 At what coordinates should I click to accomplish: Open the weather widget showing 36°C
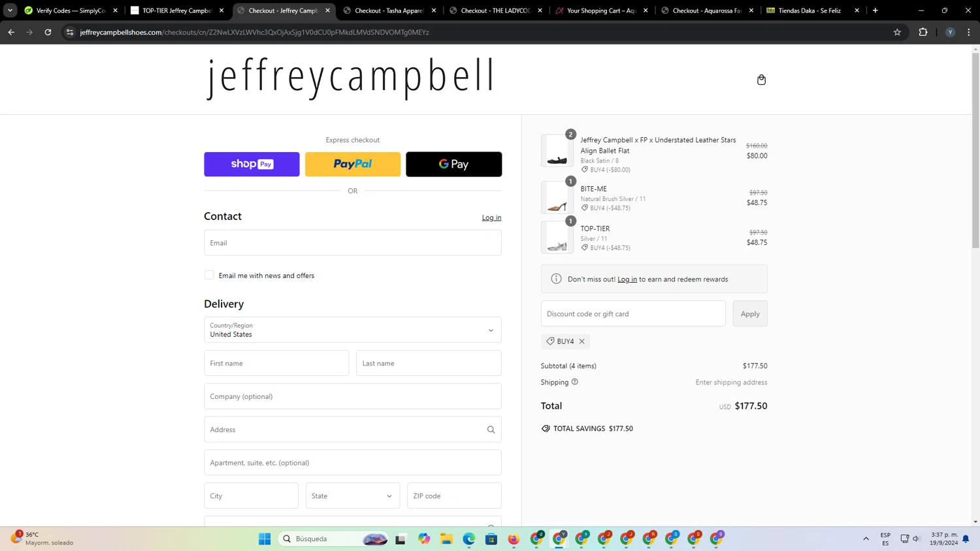tap(42, 539)
